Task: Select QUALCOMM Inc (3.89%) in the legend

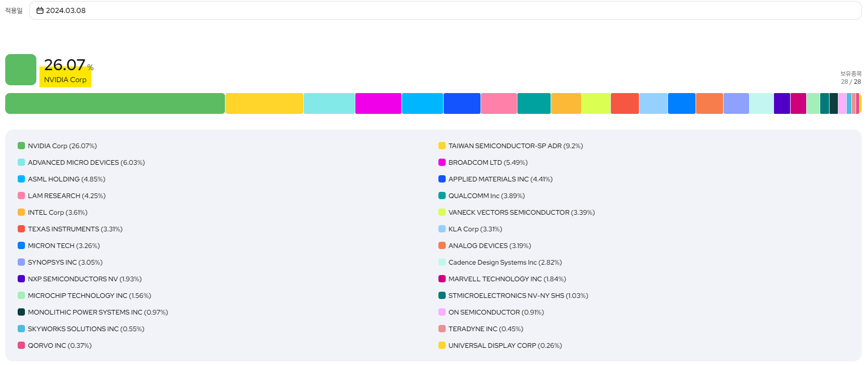Action: pos(482,196)
